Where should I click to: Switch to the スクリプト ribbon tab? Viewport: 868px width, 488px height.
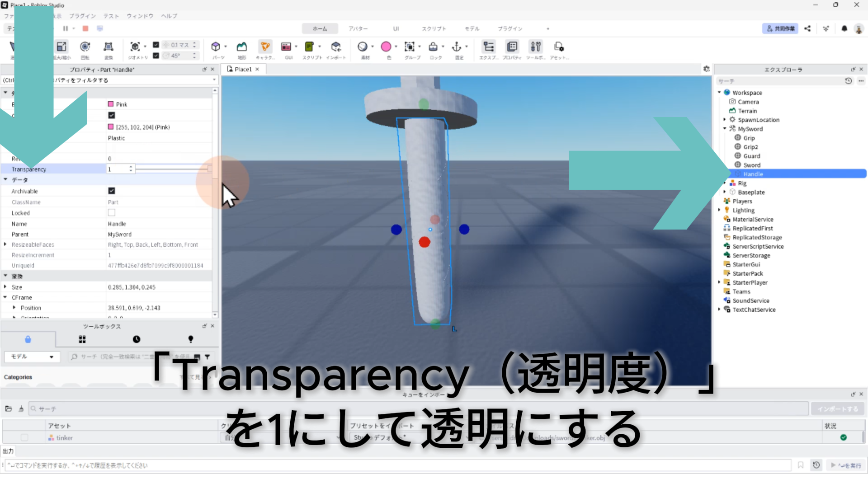(x=434, y=28)
